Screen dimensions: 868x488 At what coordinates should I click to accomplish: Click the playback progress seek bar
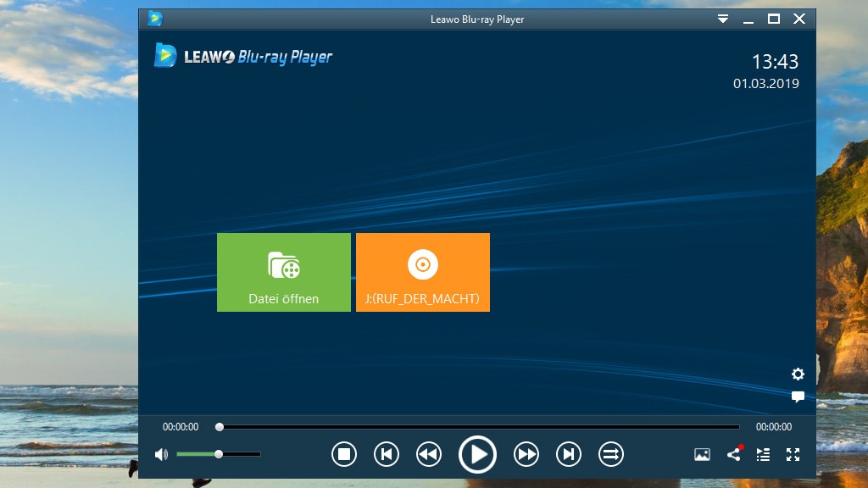[480, 427]
